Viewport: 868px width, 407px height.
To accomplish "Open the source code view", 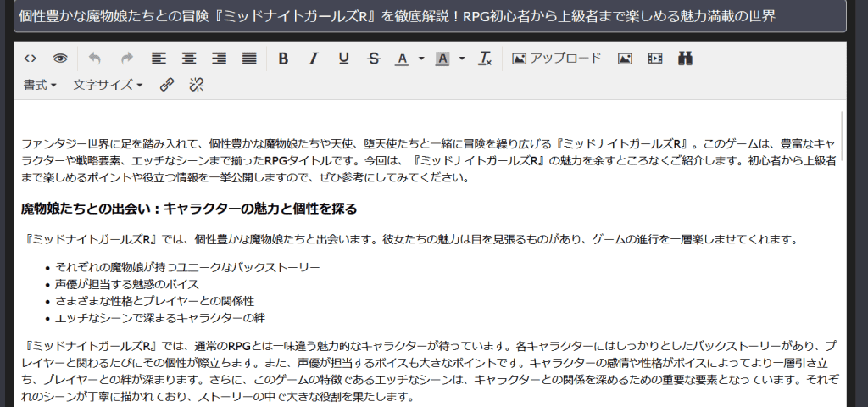I will (30, 59).
